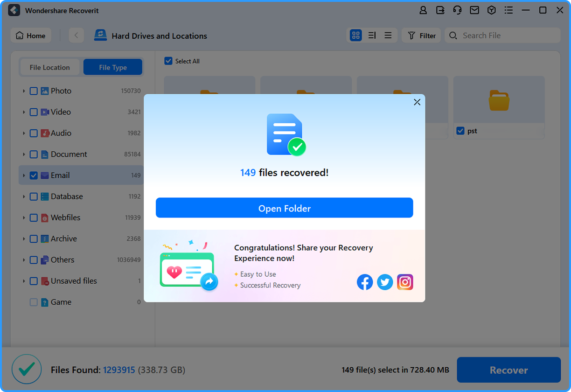Click the Unsaved files category icon

[45, 281]
